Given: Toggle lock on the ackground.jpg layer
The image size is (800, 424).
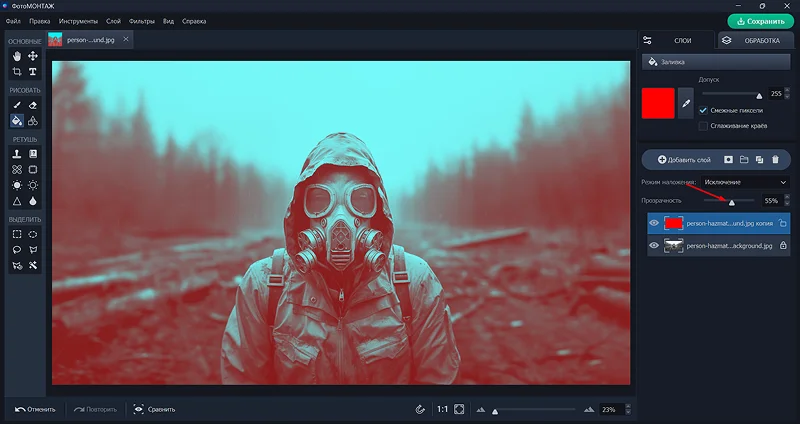Looking at the screenshot, I should click(783, 245).
